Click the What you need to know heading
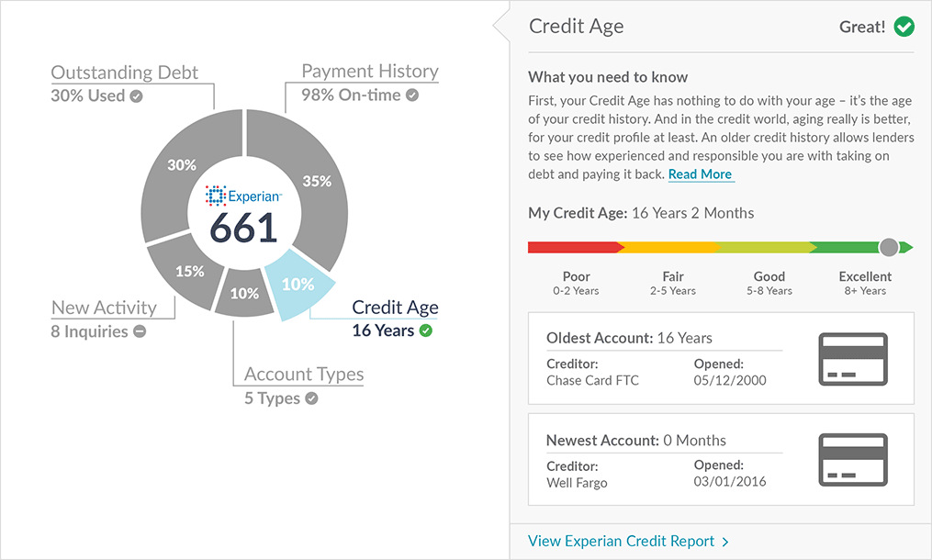This screenshot has height=560, width=932. click(608, 77)
